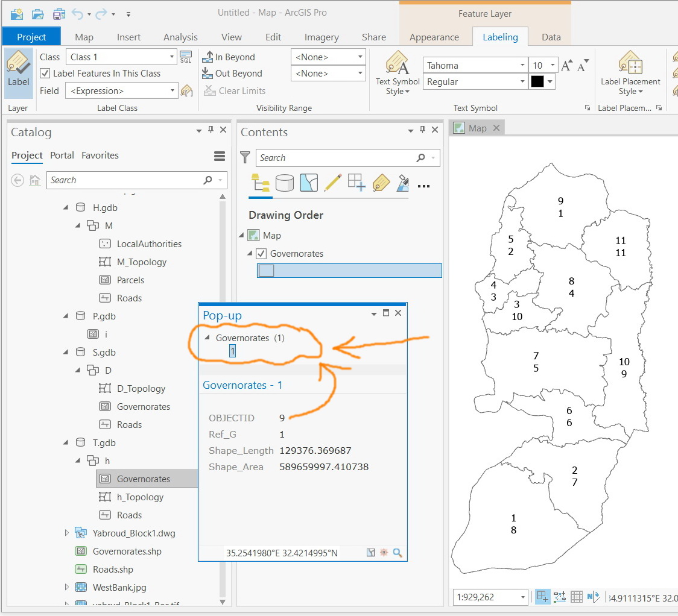Open the Text Symbol Style gallery
The image size is (678, 616).
(398, 72)
